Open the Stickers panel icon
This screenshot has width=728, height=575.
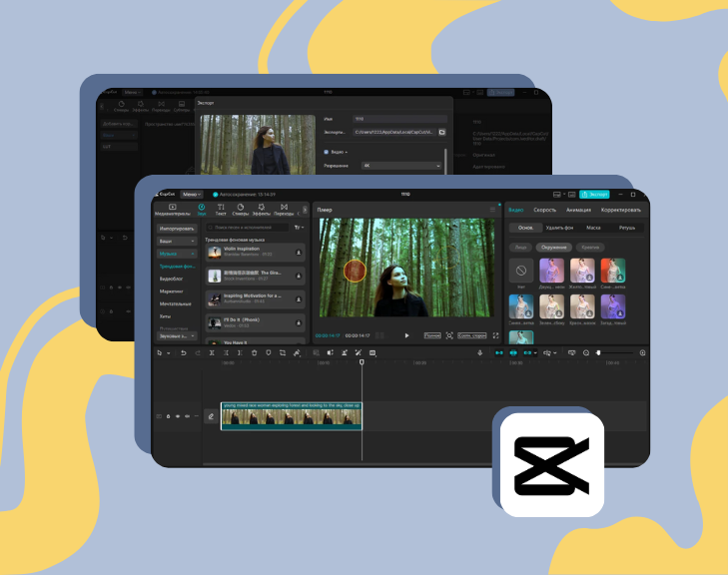(x=241, y=210)
